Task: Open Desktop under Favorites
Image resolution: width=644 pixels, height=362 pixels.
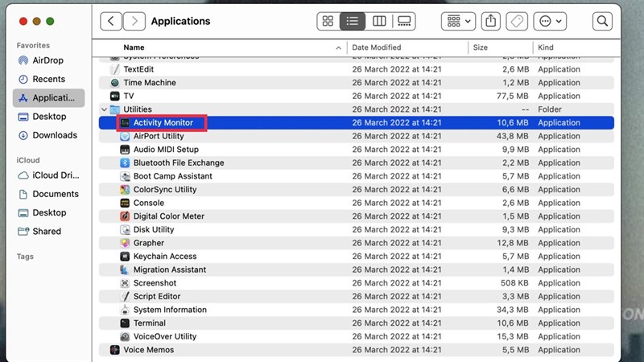Action: click(x=48, y=117)
